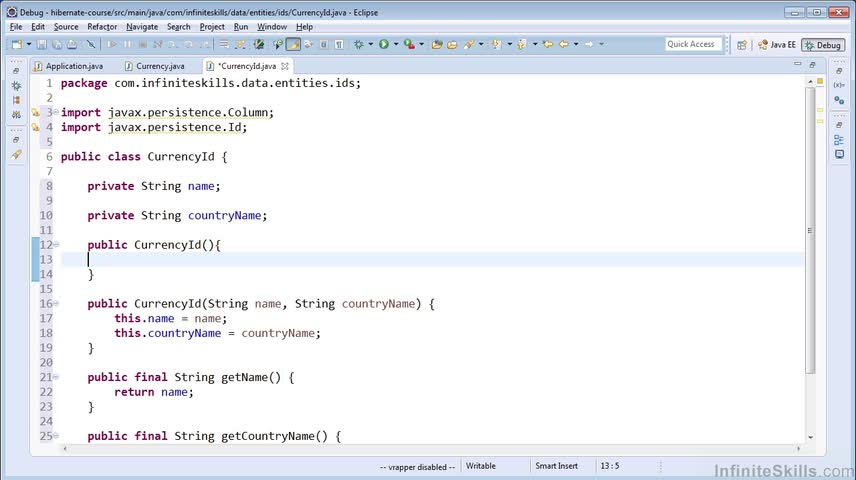The image size is (856, 480).
Task: Click the Debug bug launch icon
Action: click(x=359, y=44)
